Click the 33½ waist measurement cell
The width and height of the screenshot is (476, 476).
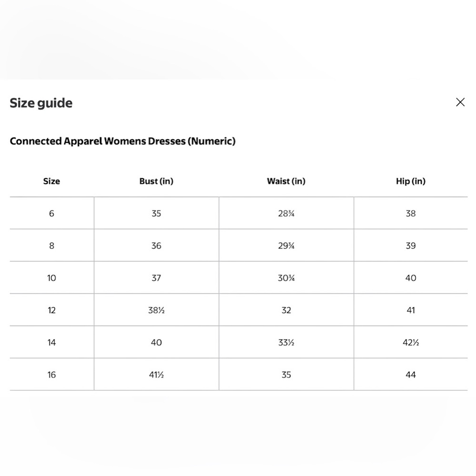pyautogui.click(x=286, y=342)
